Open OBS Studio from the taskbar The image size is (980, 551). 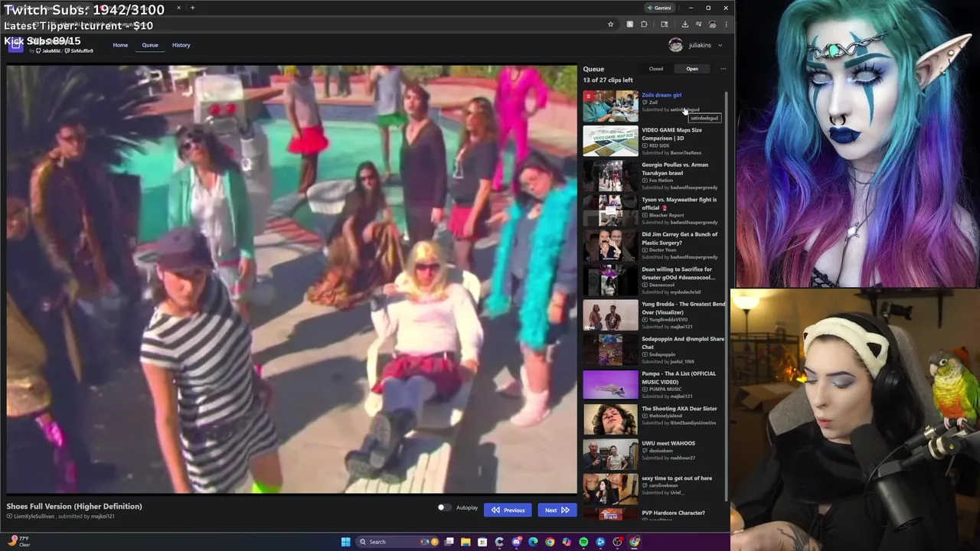[x=617, y=542]
